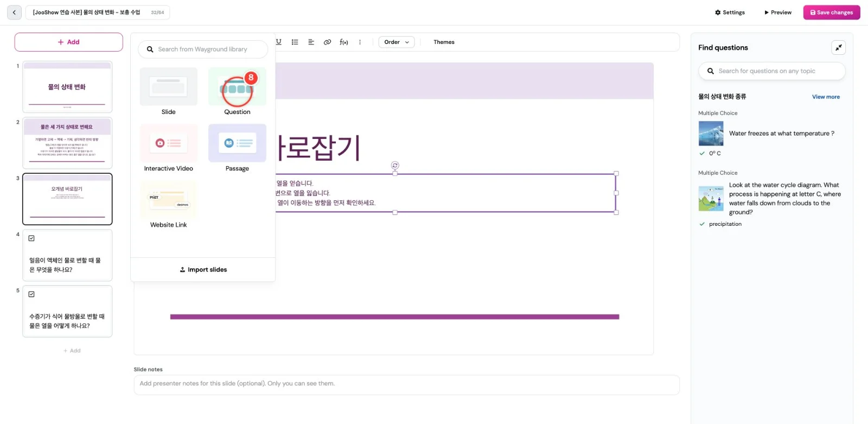Open Settings from the top bar
This screenshot has width=868, height=424.
click(730, 12)
